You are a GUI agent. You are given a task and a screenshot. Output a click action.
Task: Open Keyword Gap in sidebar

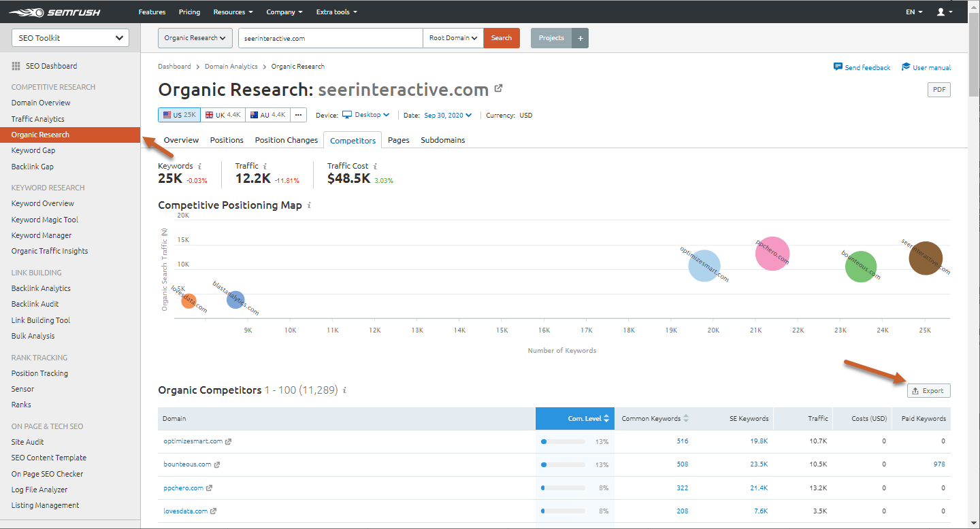point(33,150)
